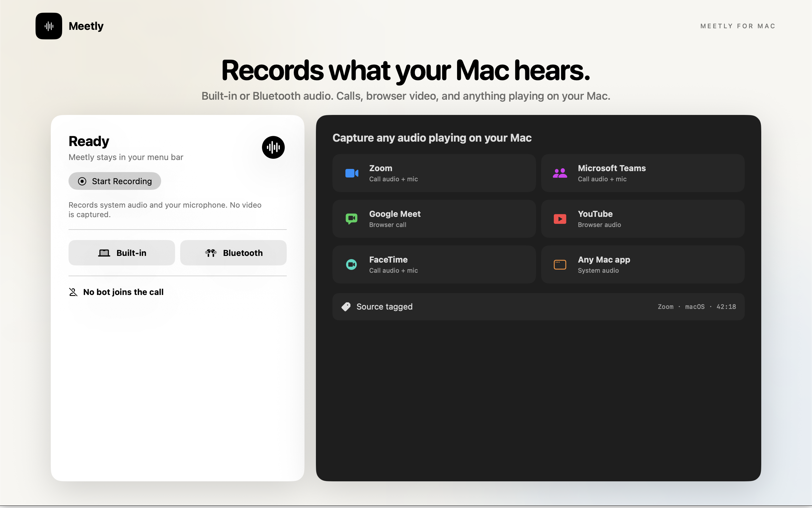Click 'Records system audio and your microphone' note
The width and height of the screenshot is (812, 508).
[x=165, y=210]
